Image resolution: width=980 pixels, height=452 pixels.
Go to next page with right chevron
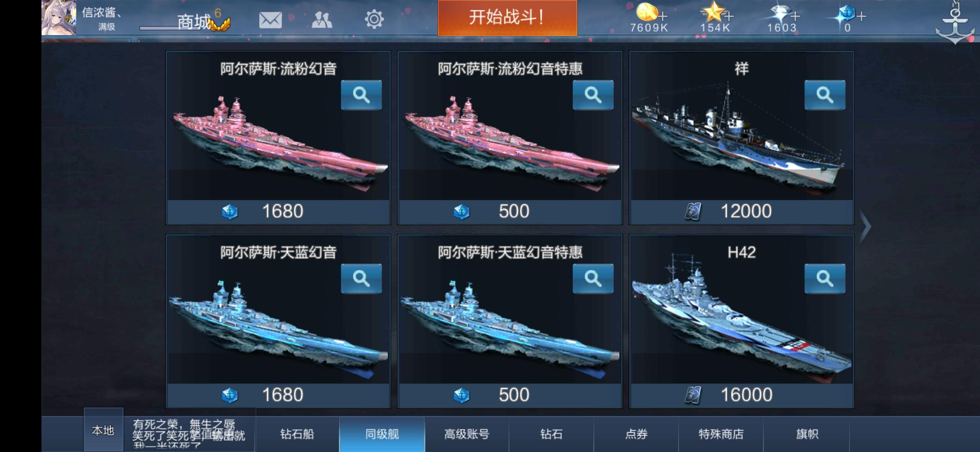[x=865, y=226]
